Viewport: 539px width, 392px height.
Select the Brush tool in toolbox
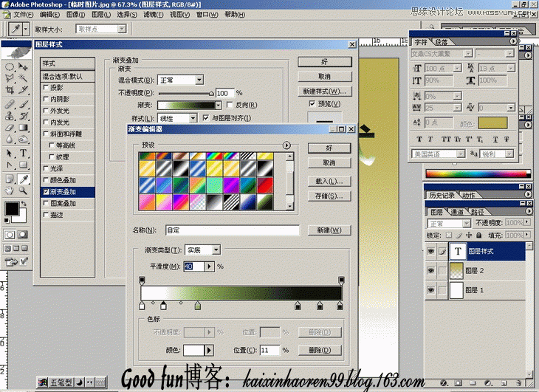click(x=24, y=104)
